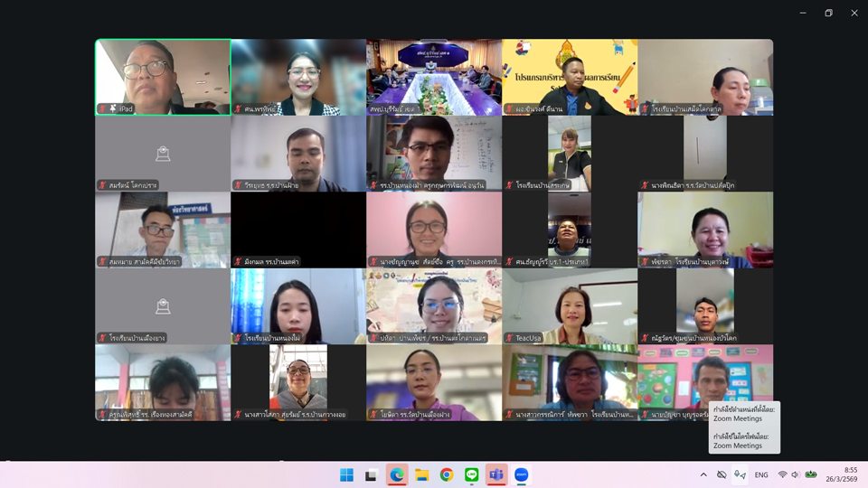Click the microphone and location usage tray icon
The width and height of the screenshot is (868, 488).
(x=740, y=474)
